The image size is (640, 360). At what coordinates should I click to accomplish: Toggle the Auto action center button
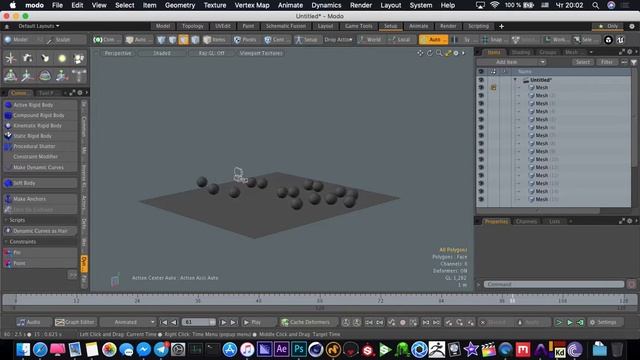(x=433, y=40)
